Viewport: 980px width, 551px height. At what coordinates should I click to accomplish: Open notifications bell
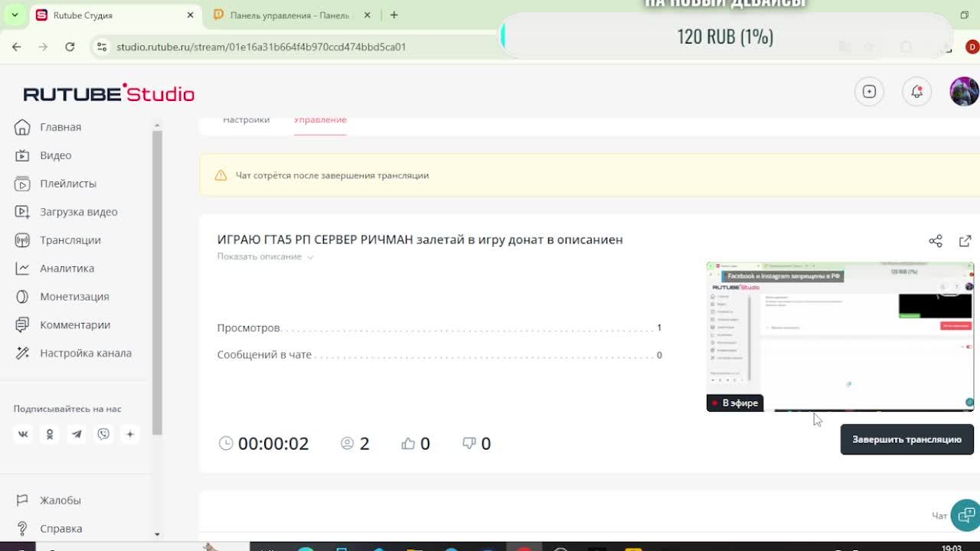(x=916, y=92)
